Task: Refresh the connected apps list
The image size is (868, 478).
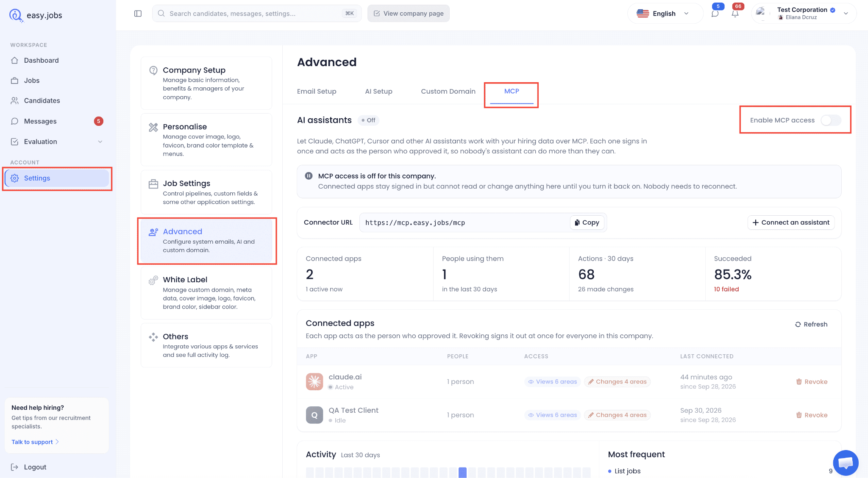Action: [811, 324]
